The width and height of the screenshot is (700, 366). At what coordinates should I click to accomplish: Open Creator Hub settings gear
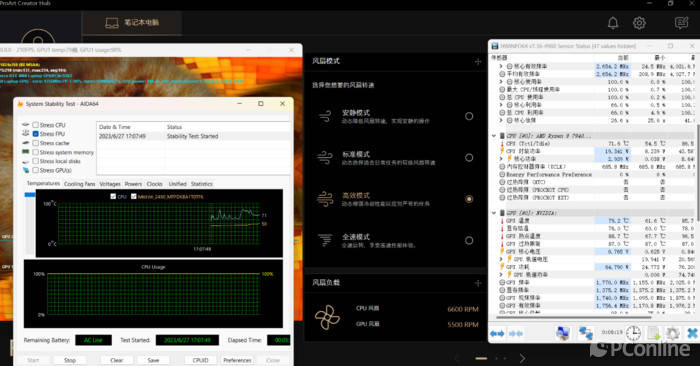639,23
